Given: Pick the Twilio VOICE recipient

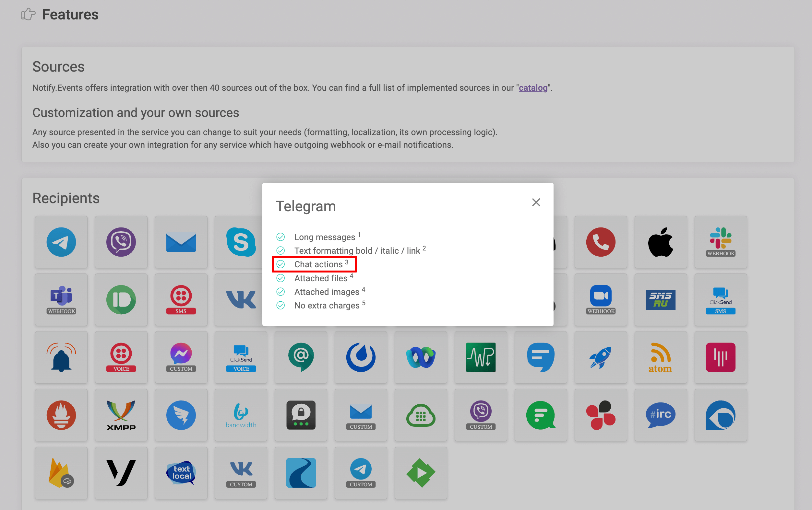Looking at the screenshot, I should coord(121,357).
